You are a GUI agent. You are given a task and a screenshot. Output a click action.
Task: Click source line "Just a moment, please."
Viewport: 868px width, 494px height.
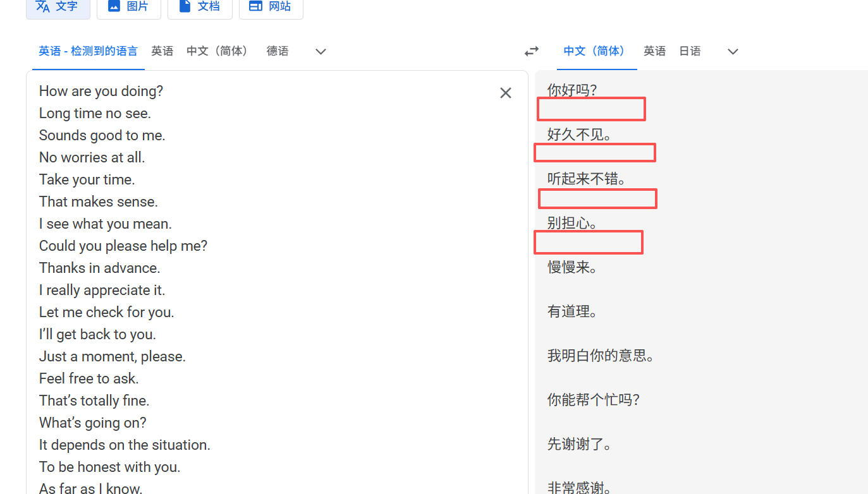113,356
